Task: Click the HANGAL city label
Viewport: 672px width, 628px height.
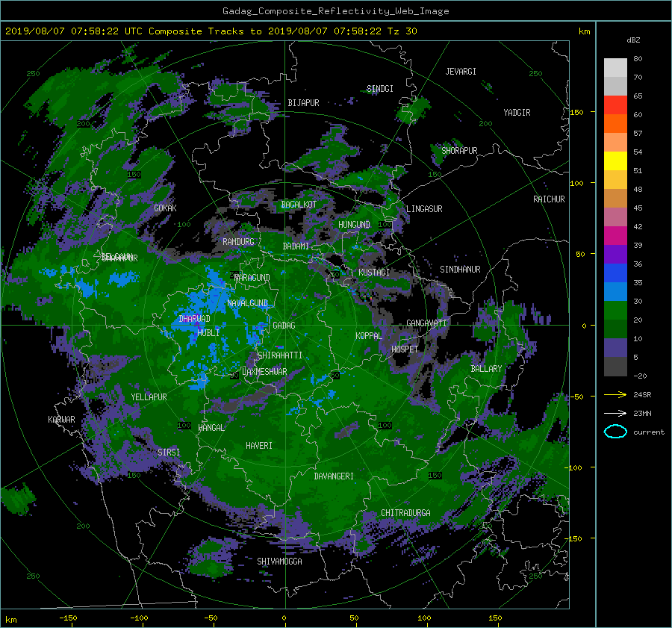Action: [x=211, y=428]
